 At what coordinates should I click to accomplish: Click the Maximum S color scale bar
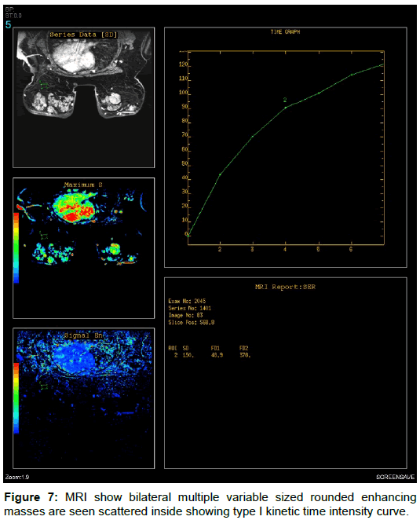[x=16, y=248]
